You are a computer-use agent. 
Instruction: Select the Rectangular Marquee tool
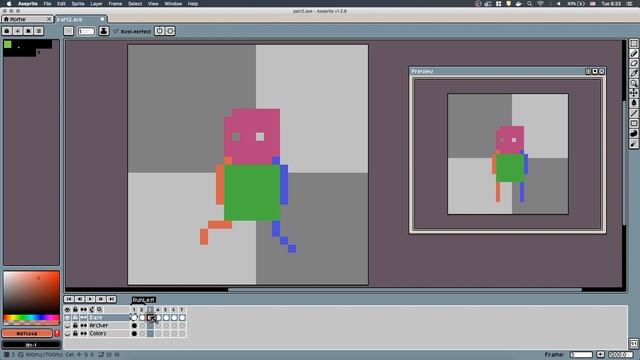point(633,43)
